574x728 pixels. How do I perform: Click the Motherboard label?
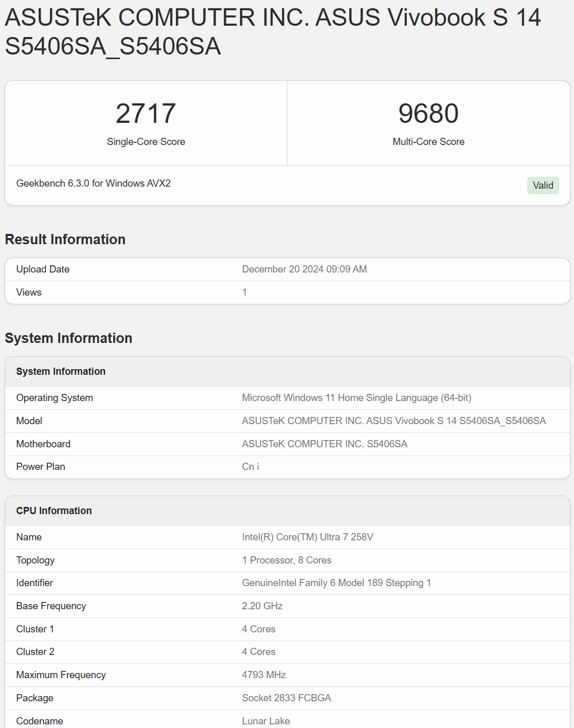click(x=43, y=444)
